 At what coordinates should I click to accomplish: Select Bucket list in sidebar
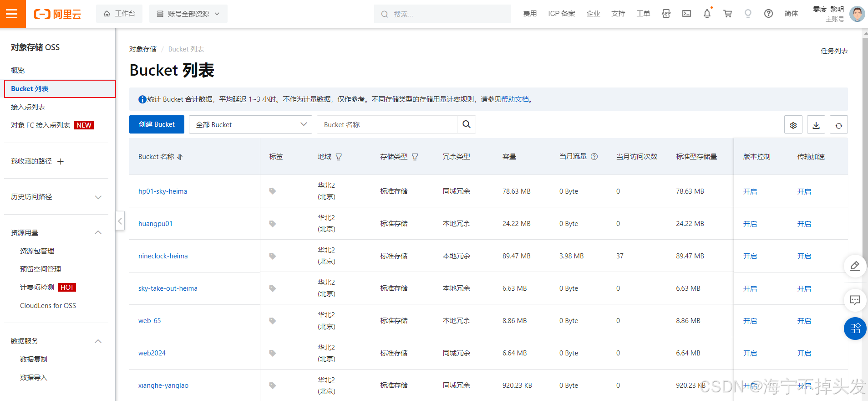coord(60,89)
